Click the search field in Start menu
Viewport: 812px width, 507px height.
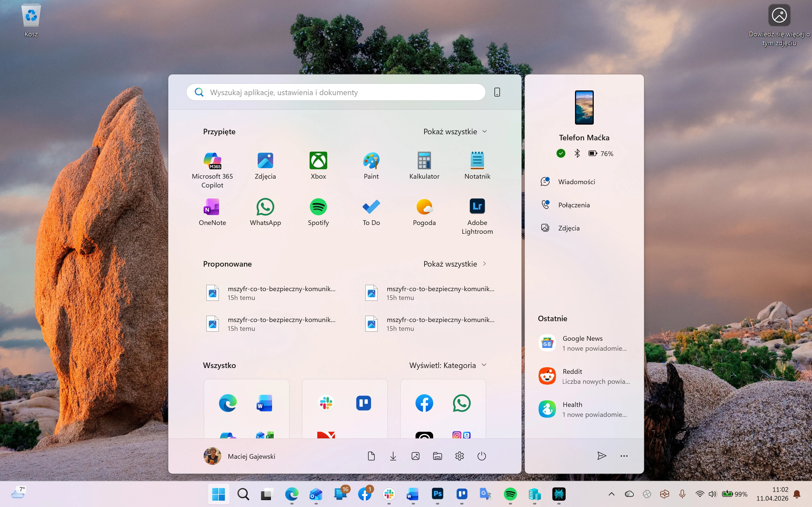click(336, 92)
